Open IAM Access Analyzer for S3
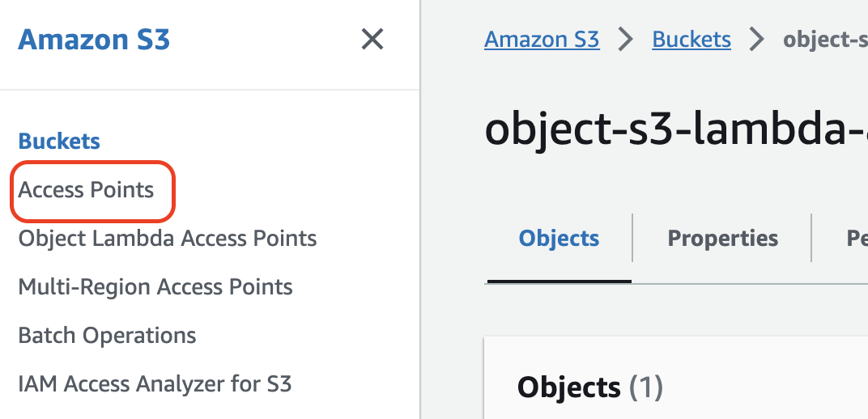 [x=155, y=384]
